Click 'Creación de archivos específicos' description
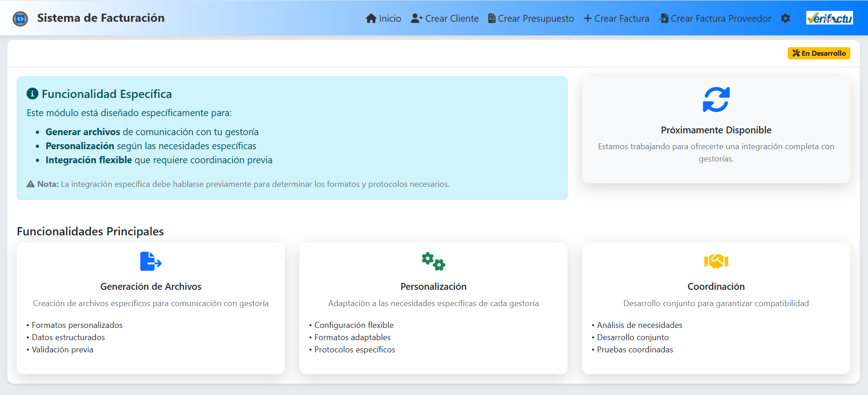Screen dimensions: 868x395 pyautogui.click(x=151, y=303)
